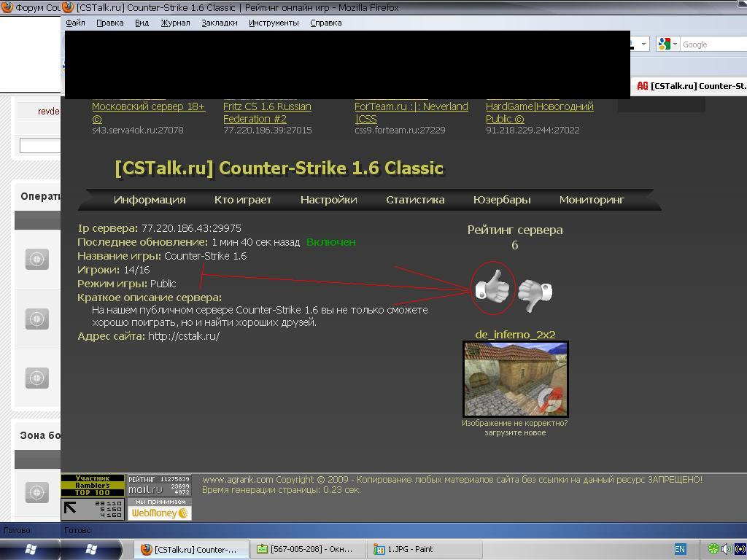Open the Закладки menu

(x=219, y=23)
